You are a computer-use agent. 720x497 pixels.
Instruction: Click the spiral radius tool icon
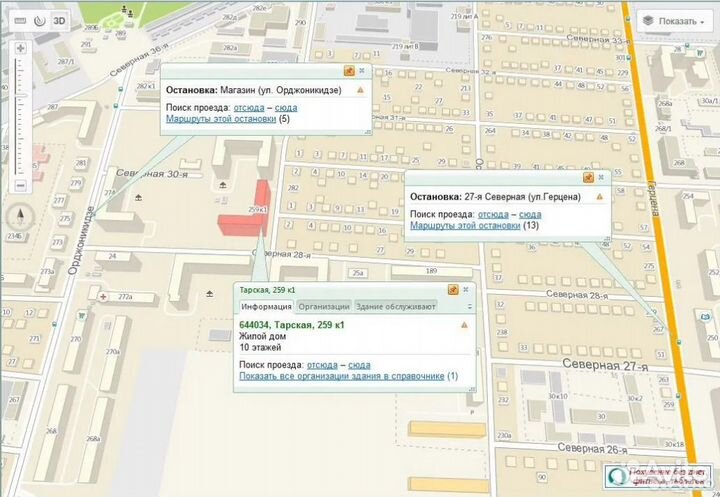tap(40, 20)
